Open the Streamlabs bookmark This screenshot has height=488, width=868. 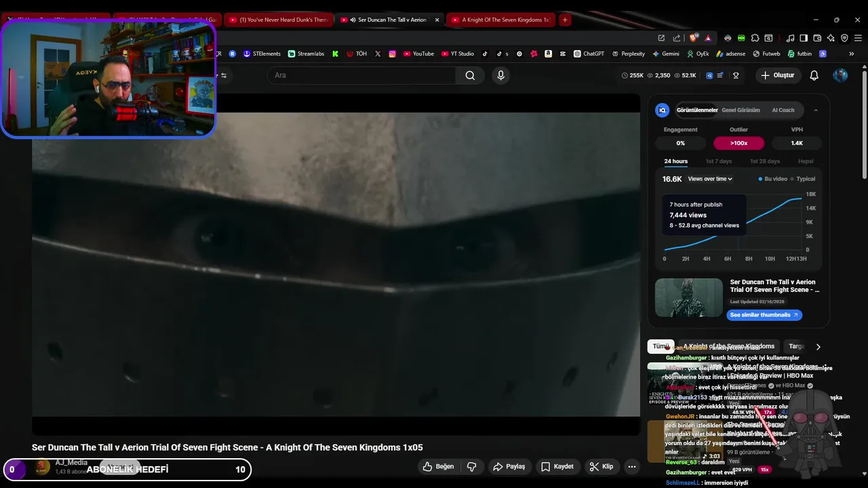pyautogui.click(x=306, y=54)
